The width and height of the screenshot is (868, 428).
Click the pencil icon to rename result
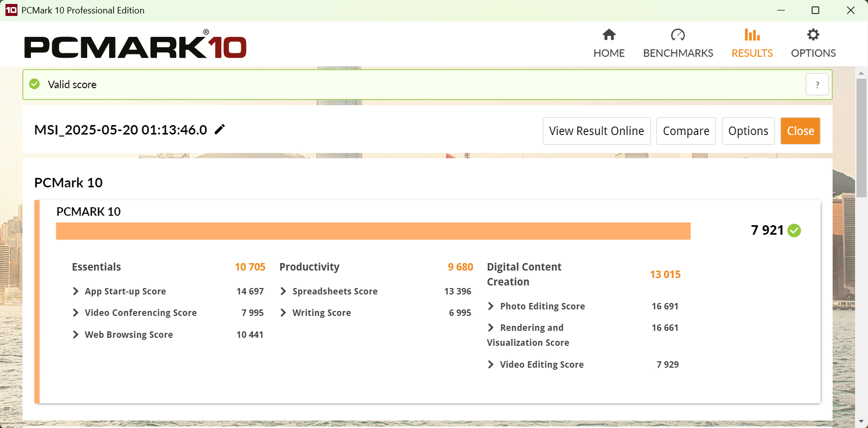(x=220, y=130)
